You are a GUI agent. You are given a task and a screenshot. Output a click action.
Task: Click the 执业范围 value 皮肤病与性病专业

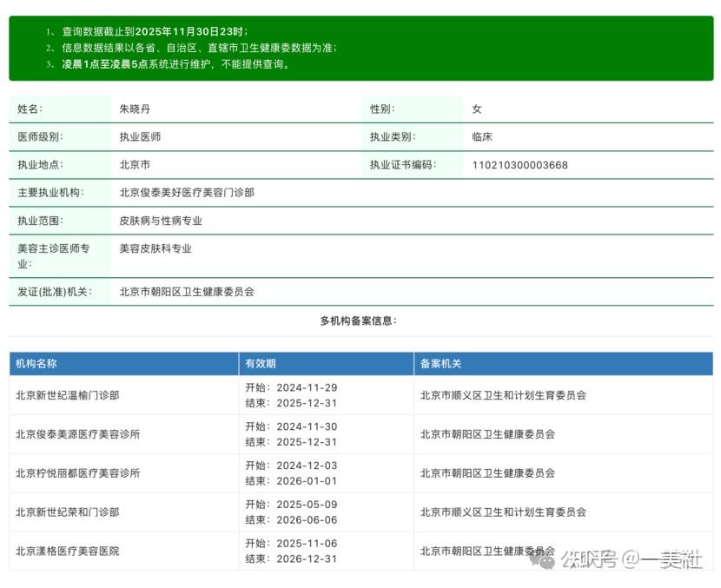164,221
